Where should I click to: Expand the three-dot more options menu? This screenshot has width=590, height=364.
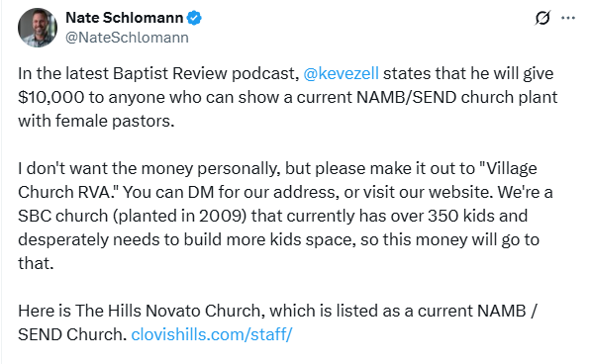click(568, 18)
